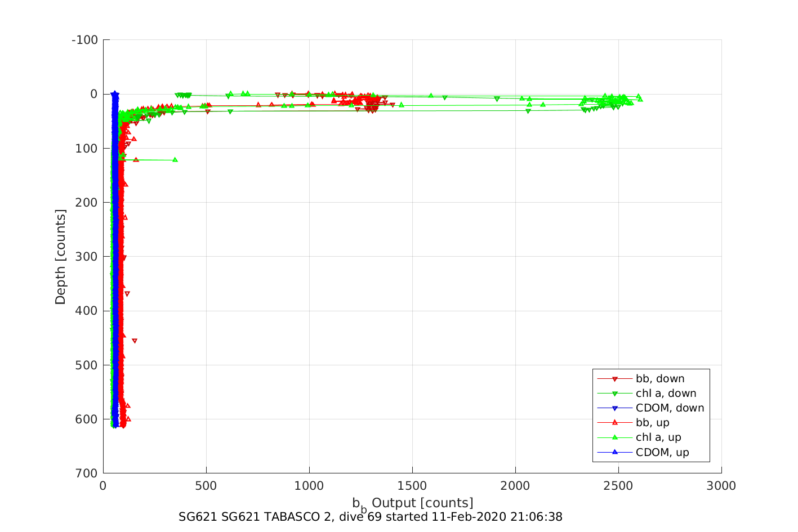Click the x-axis tick label 500
Screen dimensions: 798x532
tap(206, 486)
